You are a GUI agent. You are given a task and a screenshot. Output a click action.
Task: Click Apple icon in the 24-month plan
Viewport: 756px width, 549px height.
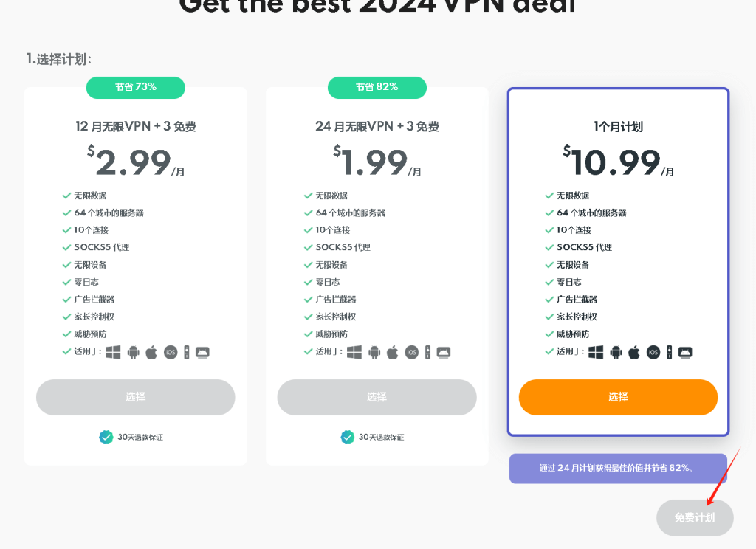pos(393,352)
